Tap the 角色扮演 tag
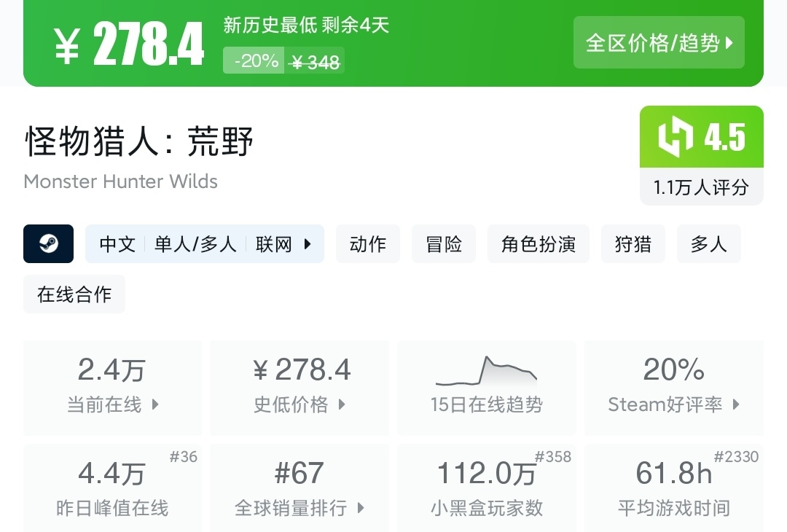Screen dimensions: 787x532 pyautogui.click(x=539, y=244)
